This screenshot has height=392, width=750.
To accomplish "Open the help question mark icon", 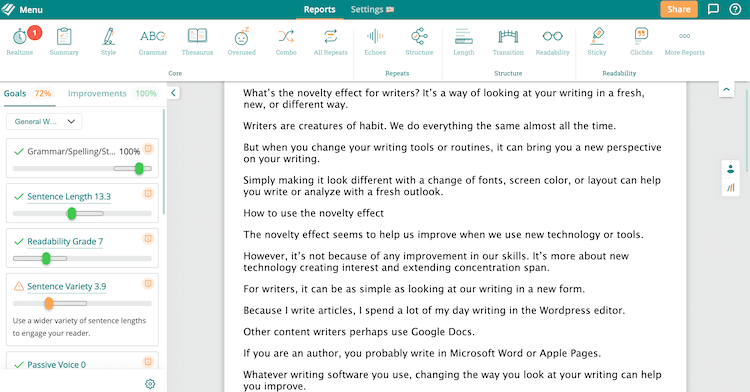I will click(x=735, y=9).
